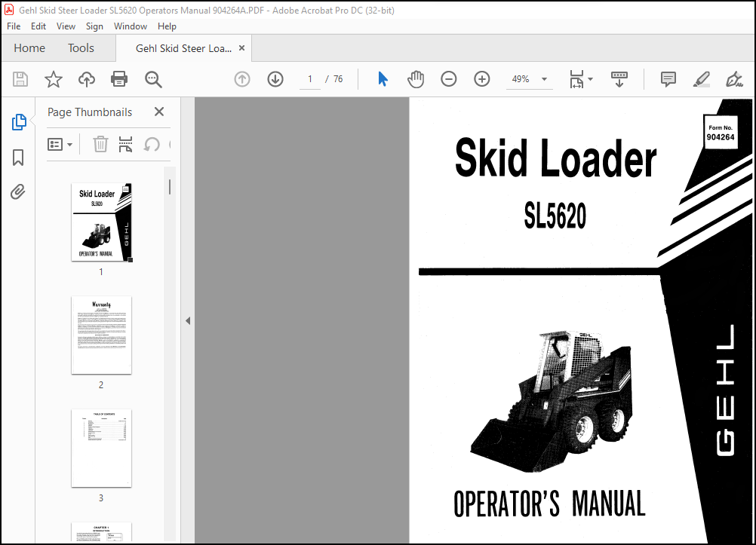
Task: Select the Gehl Skid Steer Loa... tab
Action: (x=183, y=48)
